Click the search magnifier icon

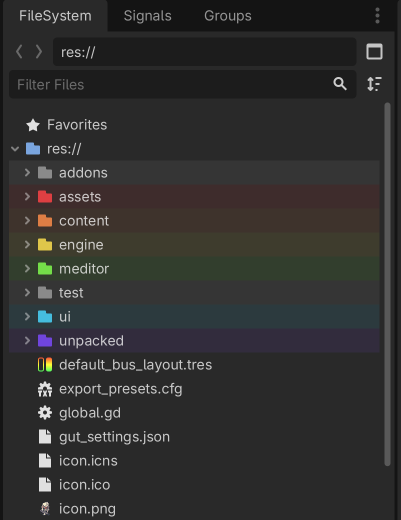point(340,84)
